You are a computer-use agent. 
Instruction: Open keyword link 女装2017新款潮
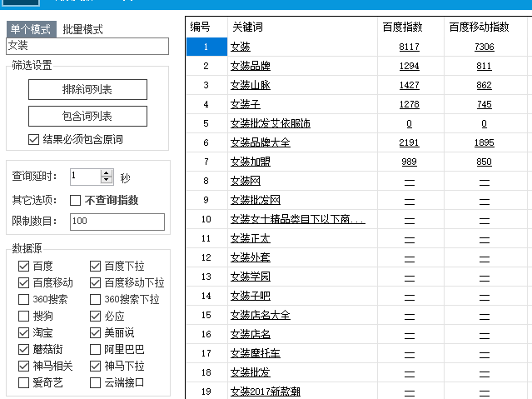click(266, 392)
